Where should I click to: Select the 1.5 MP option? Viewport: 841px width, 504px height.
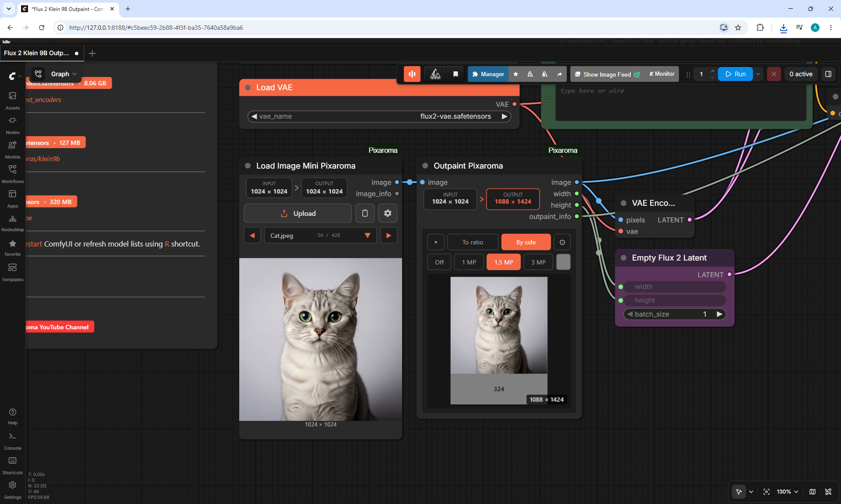tap(504, 262)
